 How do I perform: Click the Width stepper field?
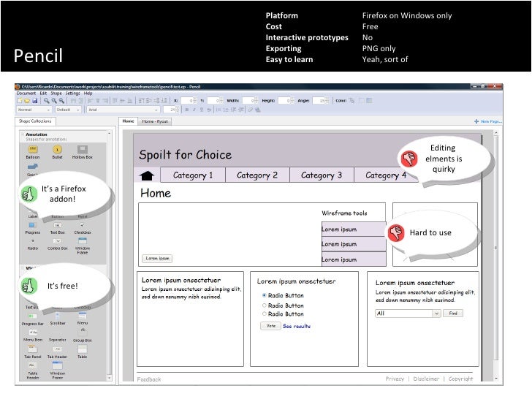pos(251,100)
